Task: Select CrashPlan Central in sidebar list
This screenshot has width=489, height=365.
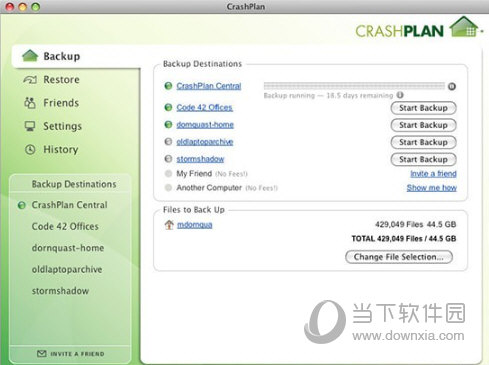Action: point(69,205)
